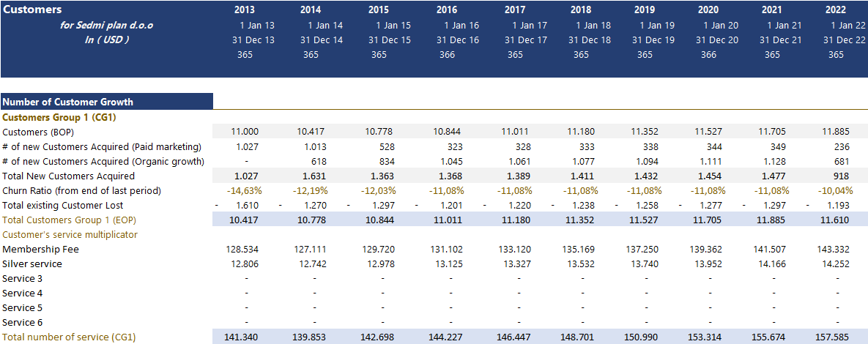Select the Service 3 row label
Viewport: 868px width, 344px height.
pyautogui.click(x=23, y=278)
